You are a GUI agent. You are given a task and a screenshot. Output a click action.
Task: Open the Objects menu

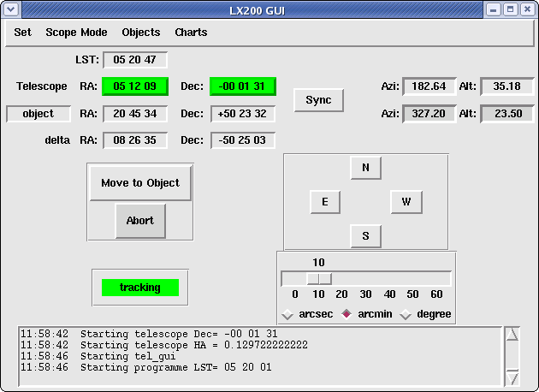pyautogui.click(x=141, y=33)
